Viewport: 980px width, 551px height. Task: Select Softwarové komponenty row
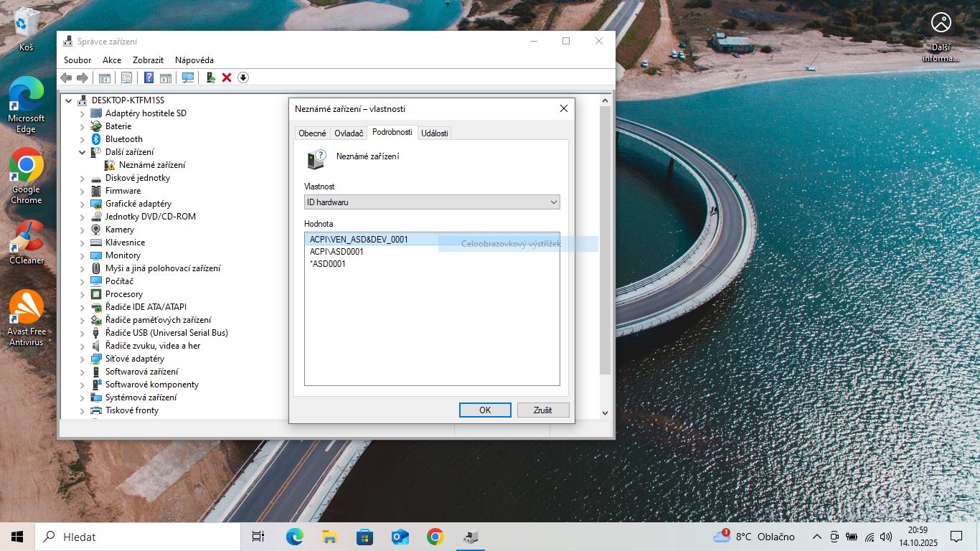(152, 385)
